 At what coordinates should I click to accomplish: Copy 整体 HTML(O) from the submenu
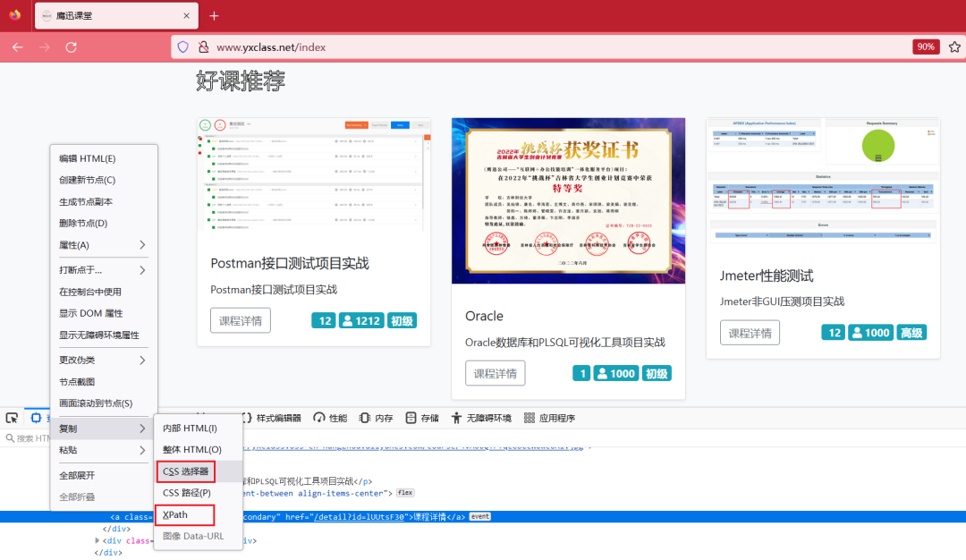pyautogui.click(x=198, y=450)
